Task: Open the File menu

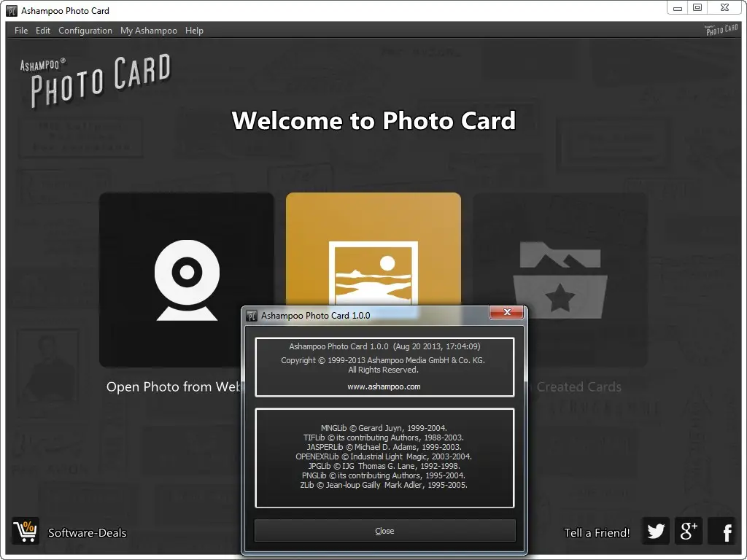Action: 21,31
